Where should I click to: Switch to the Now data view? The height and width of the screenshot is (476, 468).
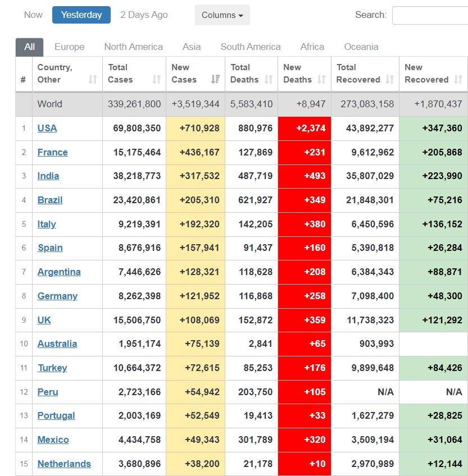(x=33, y=15)
